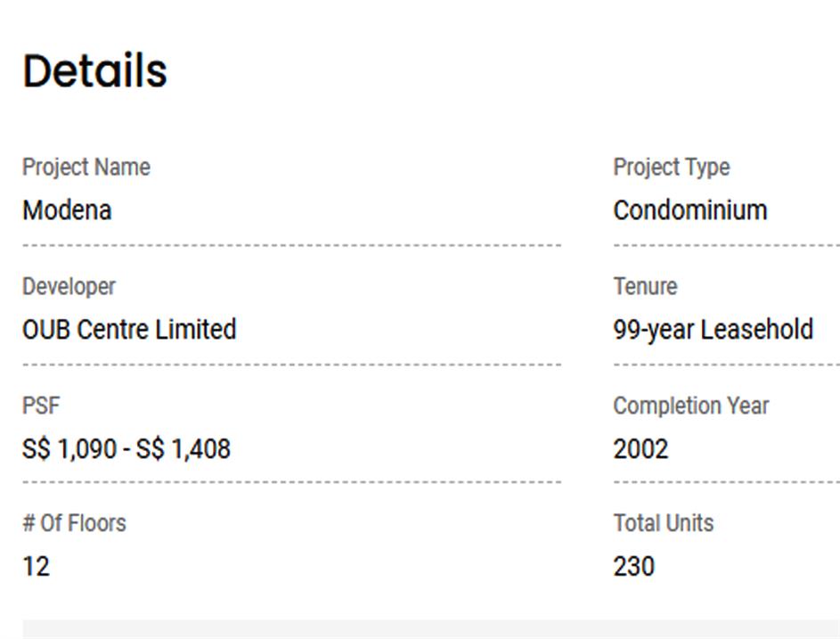840x639 pixels.
Task: Open the OUB Centre Limited developer text
Action: tap(129, 330)
